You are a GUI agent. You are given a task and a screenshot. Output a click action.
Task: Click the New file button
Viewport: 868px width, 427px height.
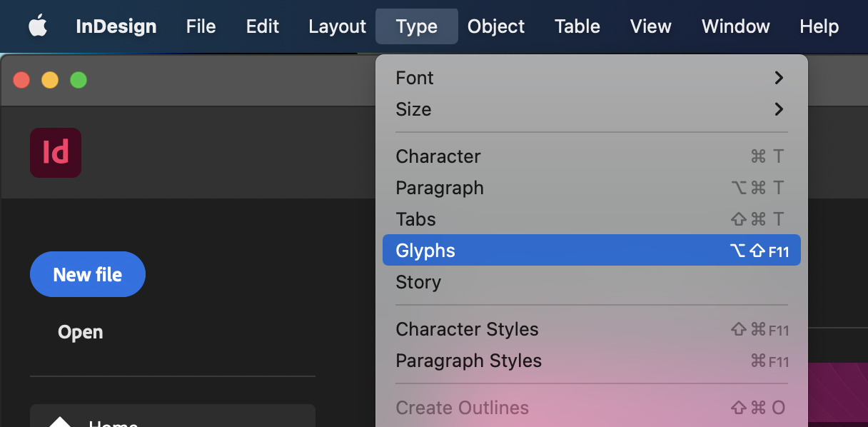(x=87, y=273)
